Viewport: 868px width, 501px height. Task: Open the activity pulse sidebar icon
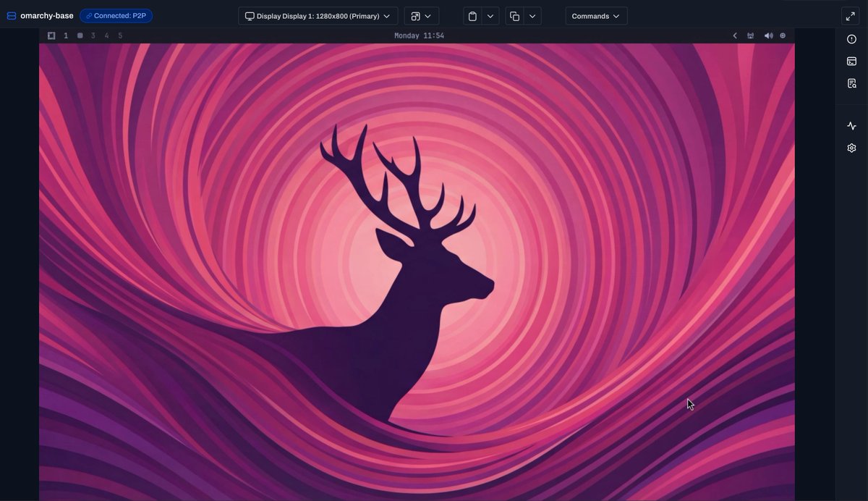pyautogui.click(x=851, y=126)
